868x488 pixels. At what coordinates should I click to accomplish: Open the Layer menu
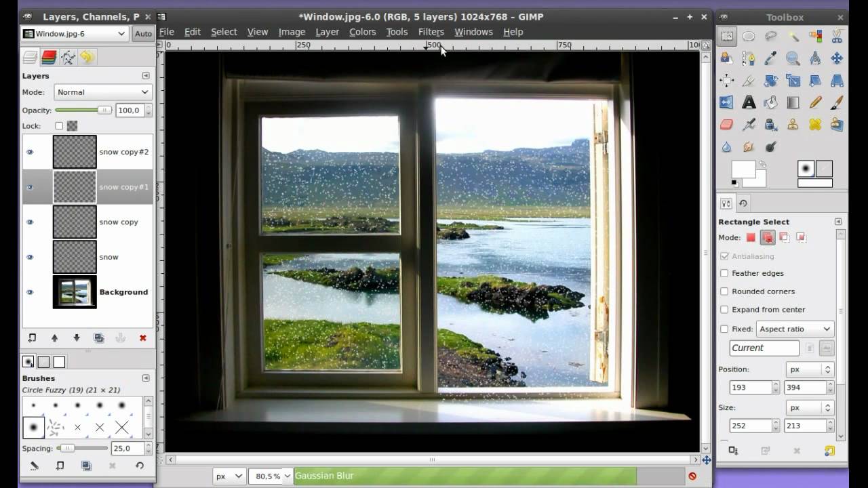click(x=328, y=32)
